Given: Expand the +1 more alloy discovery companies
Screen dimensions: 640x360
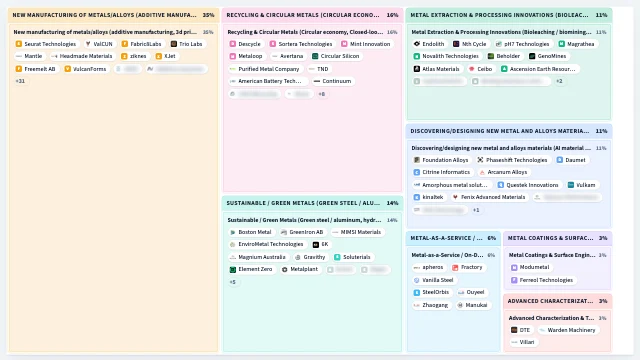Looking at the screenshot, I should pos(476,210).
